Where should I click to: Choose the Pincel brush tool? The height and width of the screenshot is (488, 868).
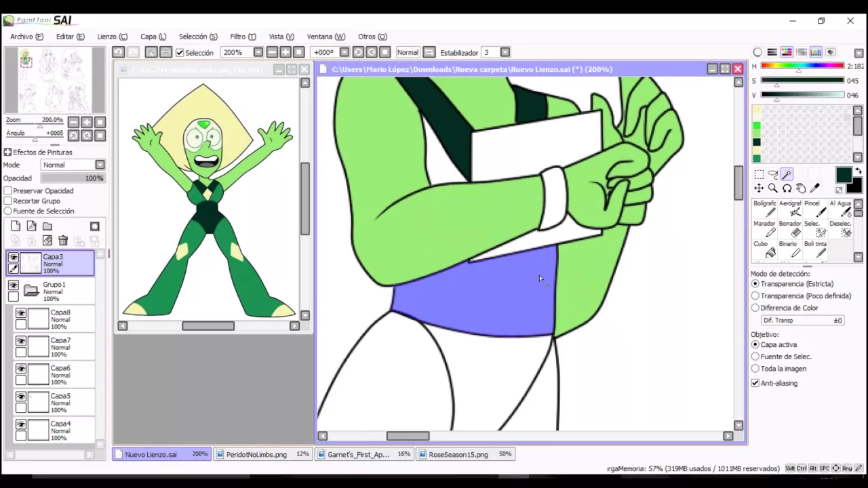pyautogui.click(x=815, y=209)
